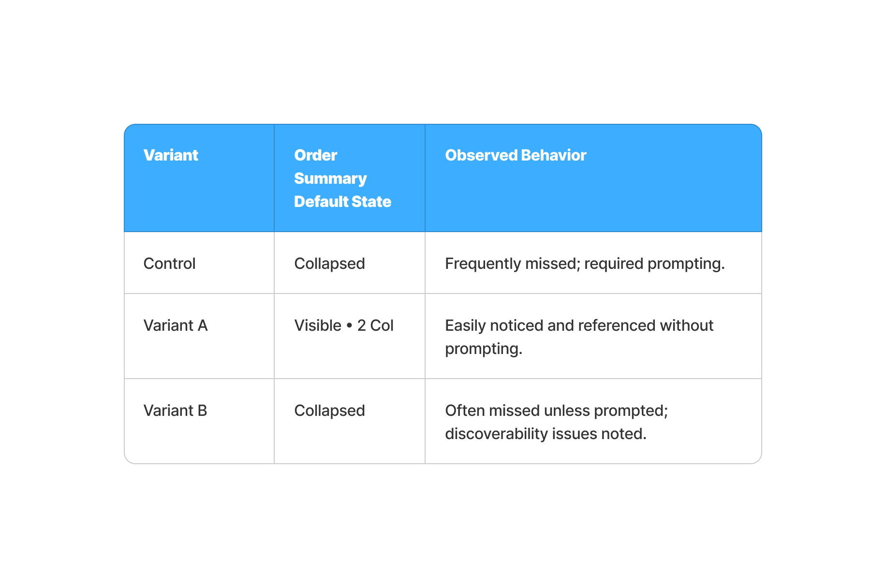Image resolution: width=886 pixels, height=588 pixels.
Task: Click the Order Summary Default State header
Action: (342, 178)
